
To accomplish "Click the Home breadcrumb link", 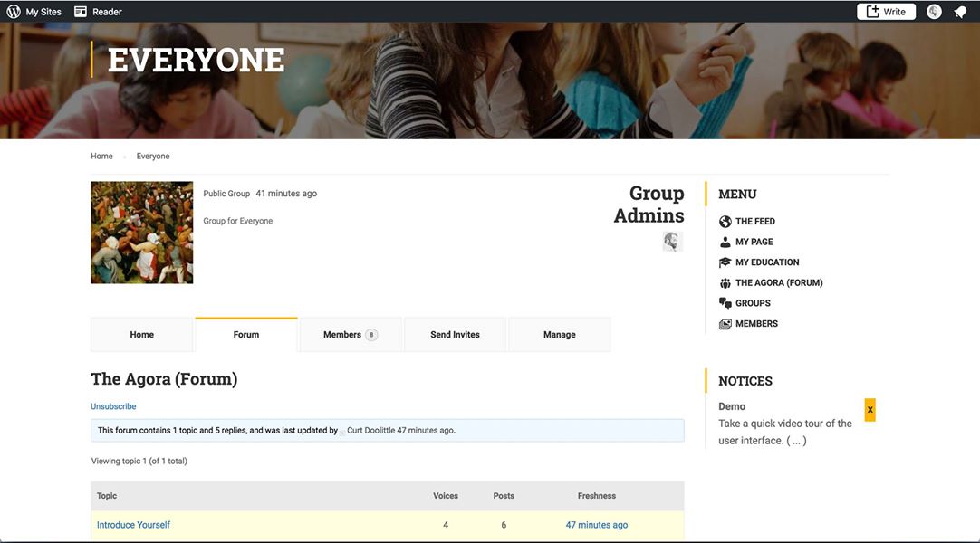I will pos(101,157).
